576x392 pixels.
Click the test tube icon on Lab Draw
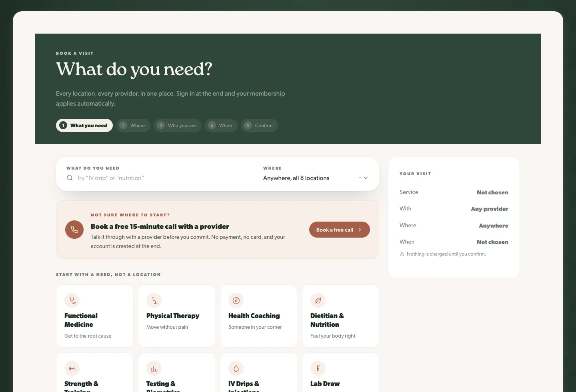(x=318, y=368)
